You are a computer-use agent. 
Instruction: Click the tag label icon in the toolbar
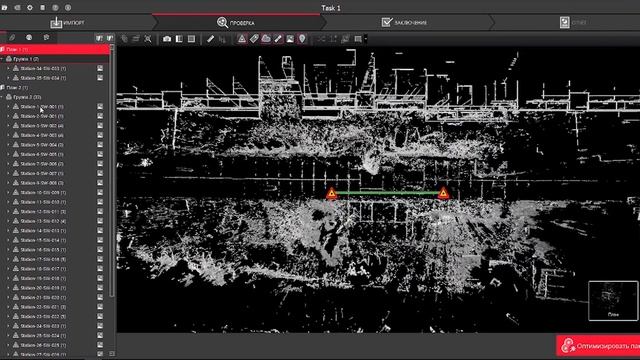point(254,39)
